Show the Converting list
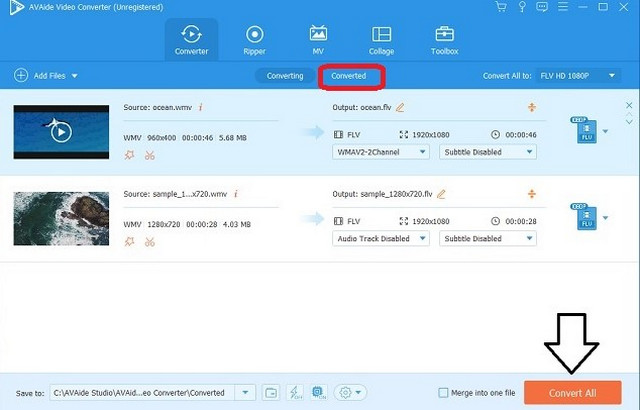This screenshot has height=410, width=640. pos(285,76)
